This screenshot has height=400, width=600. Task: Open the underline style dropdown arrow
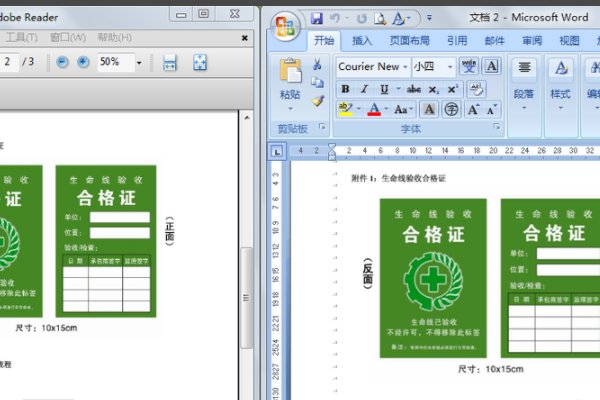coord(398,89)
